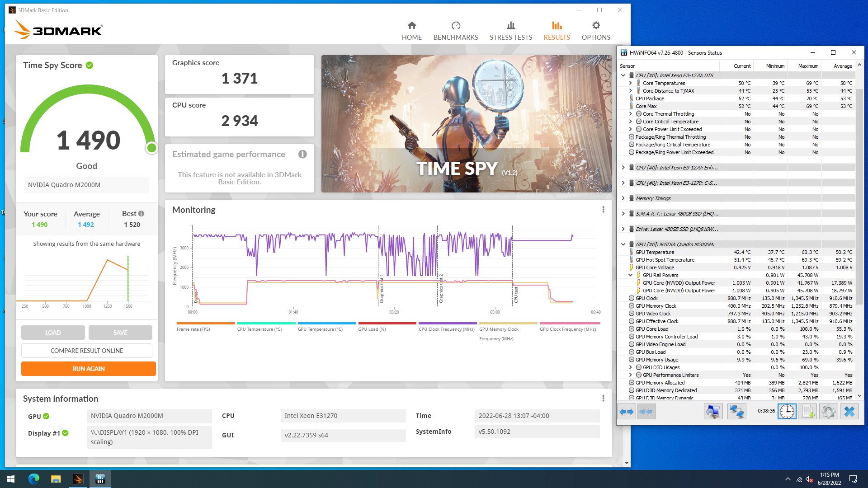This screenshot has height=488, width=868.
Task: Open HWiNFO sensor settings gear icon
Action: coord(828,412)
